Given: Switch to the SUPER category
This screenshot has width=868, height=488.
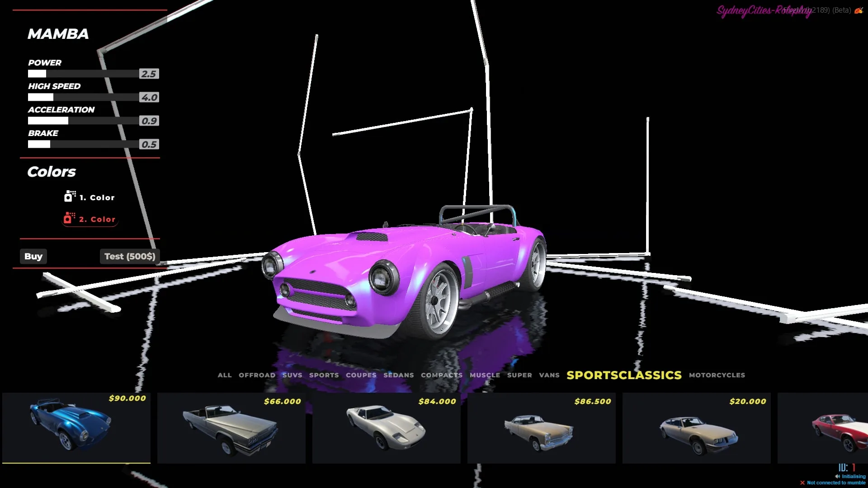Looking at the screenshot, I should click(x=519, y=375).
